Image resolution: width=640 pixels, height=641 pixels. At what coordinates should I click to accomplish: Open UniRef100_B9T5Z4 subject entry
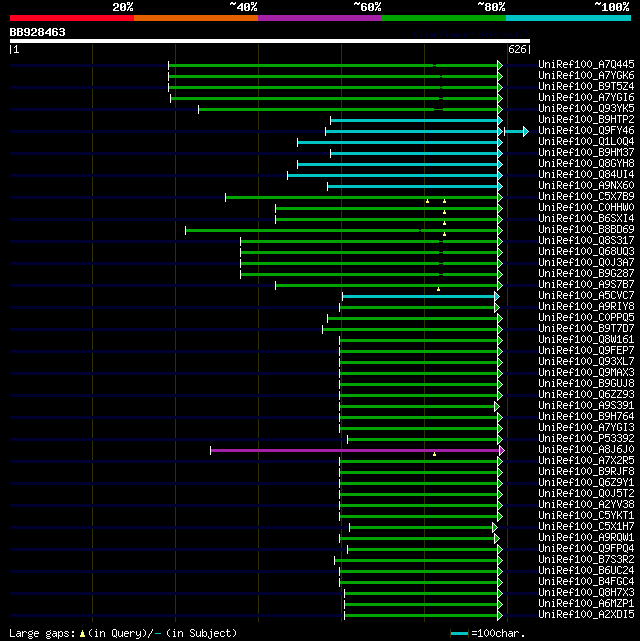coord(586,87)
